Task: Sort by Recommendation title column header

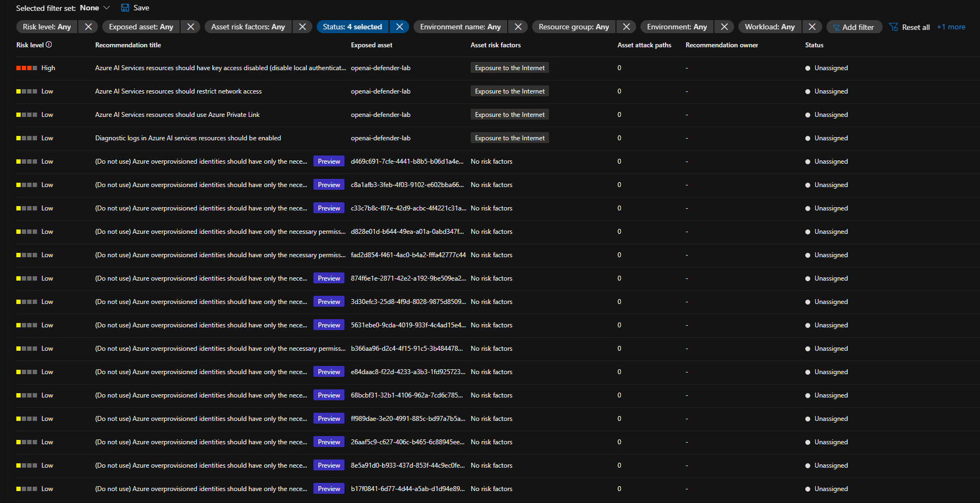Action: (x=128, y=45)
